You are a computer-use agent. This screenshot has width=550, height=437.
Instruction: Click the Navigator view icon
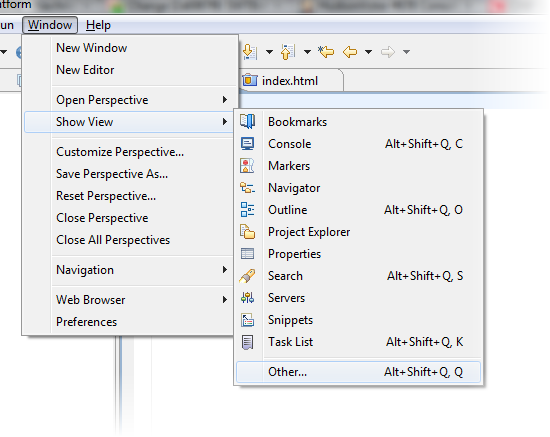coord(247,188)
